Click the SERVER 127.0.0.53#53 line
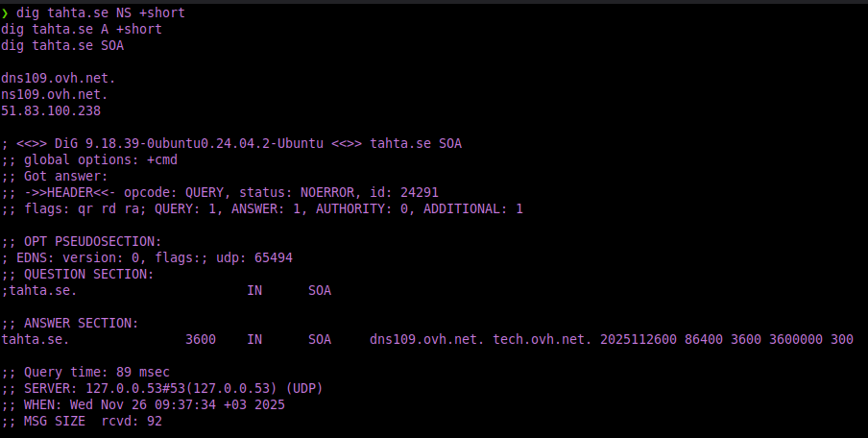Screen dimensions: 868x438 (x=162, y=388)
